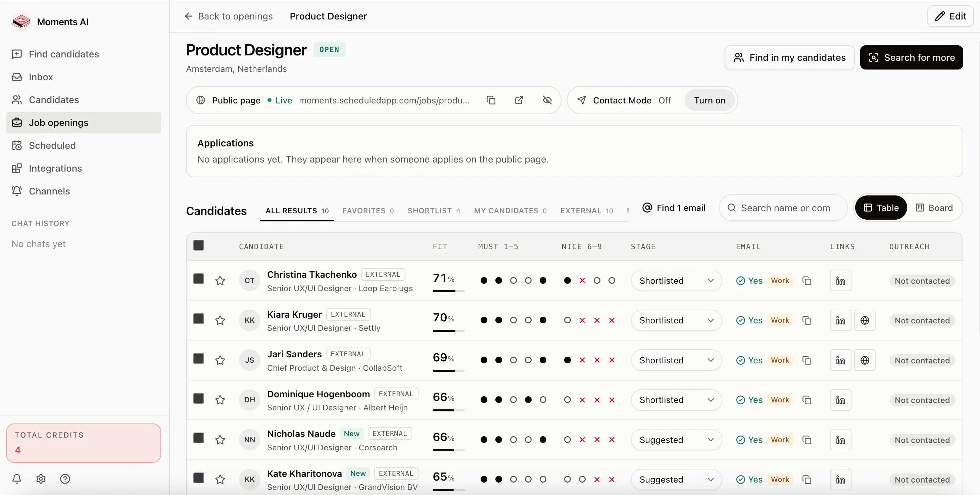The image size is (980, 495).
Task: Open stage dropdown for Christina Tkachenko
Action: point(676,281)
